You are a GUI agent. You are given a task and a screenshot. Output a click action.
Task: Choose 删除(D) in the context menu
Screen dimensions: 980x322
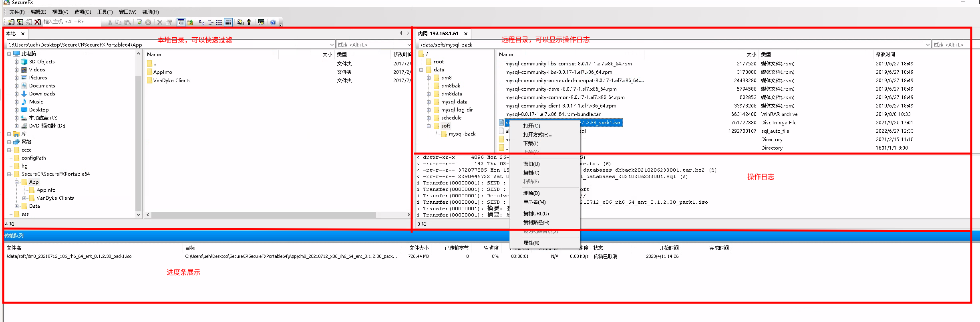click(545, 193)
